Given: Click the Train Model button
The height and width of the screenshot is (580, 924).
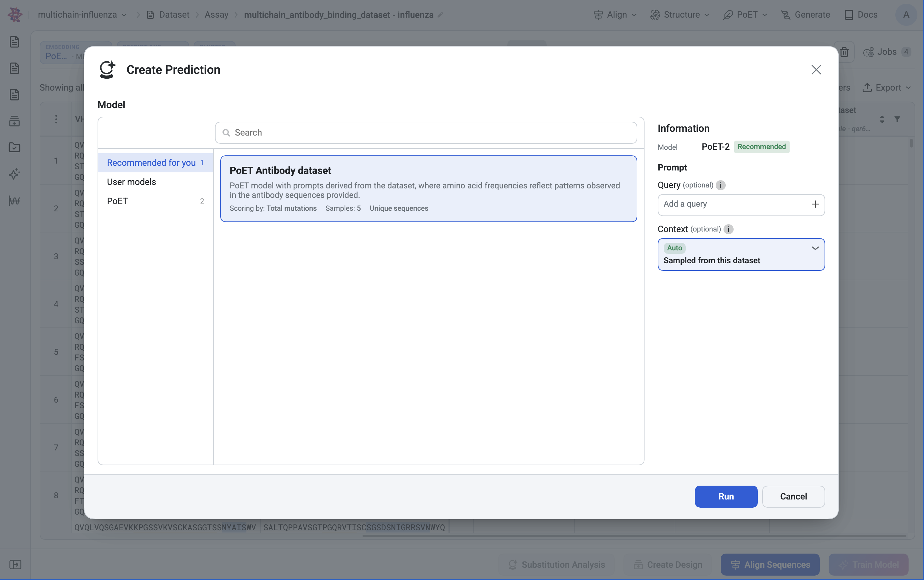Looking at the screenshot, I should [868, 565].
